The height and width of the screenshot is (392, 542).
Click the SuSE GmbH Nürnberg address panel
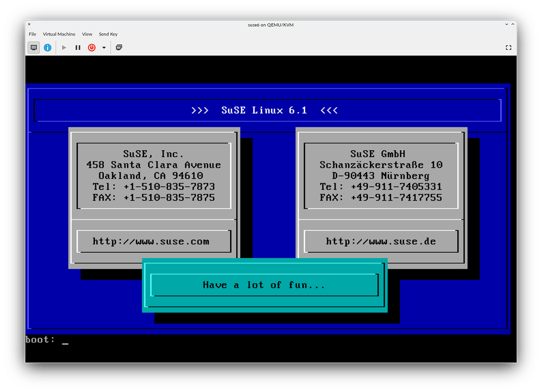pyautogui.click(x=381, y=176)
